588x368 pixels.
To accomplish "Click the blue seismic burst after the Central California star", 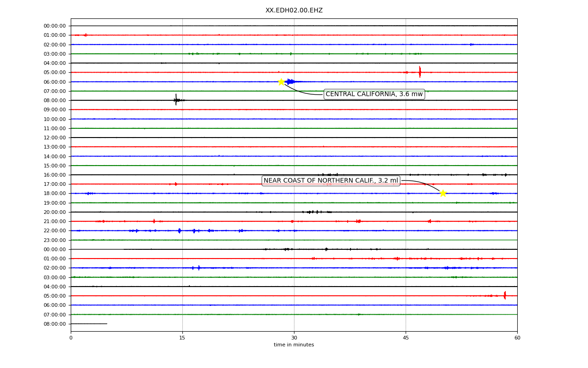I will pyautogui.click(x=291, y=82).
